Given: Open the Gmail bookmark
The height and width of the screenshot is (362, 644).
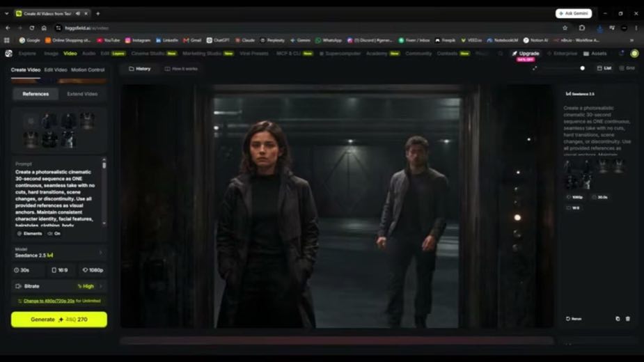Looking at the screenshot, I should [x=192, y=40].
